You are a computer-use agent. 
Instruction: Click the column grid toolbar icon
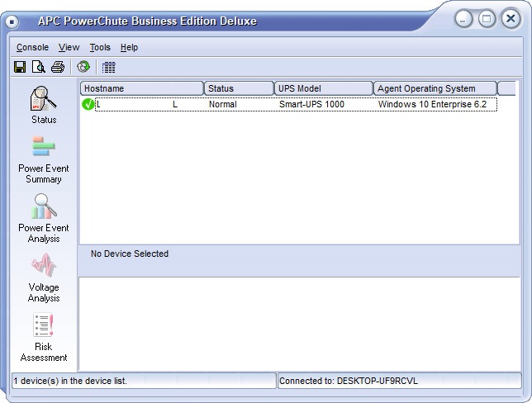(108, 67)
